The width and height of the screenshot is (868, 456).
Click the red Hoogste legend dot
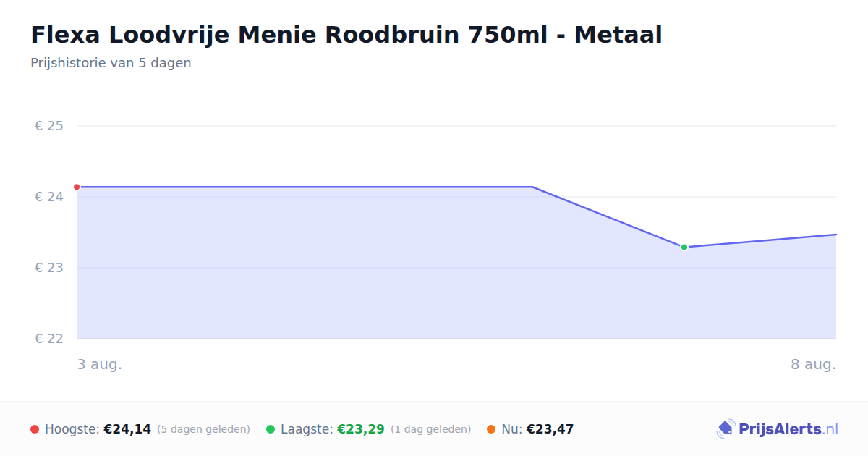click(x=35, y=429)
